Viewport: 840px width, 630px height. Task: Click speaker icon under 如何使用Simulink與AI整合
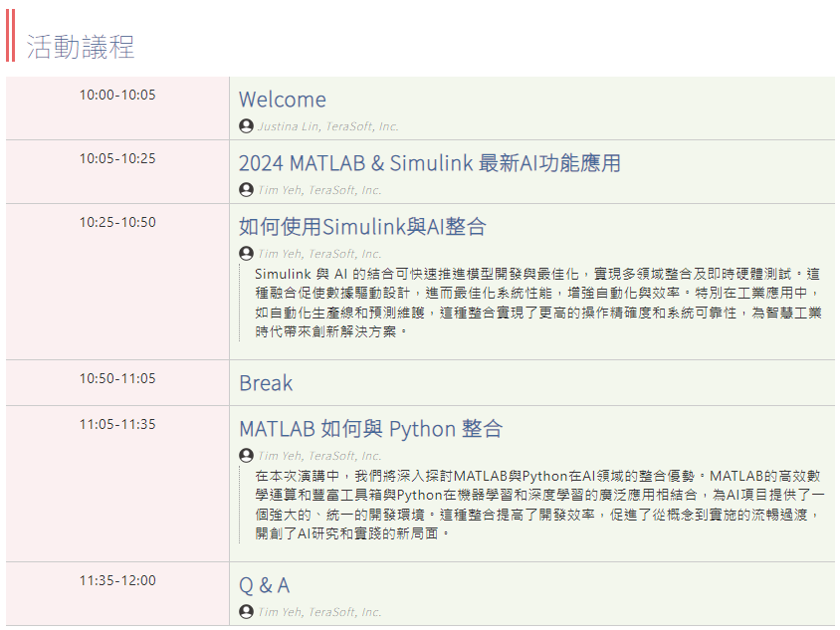coord(246,254)
